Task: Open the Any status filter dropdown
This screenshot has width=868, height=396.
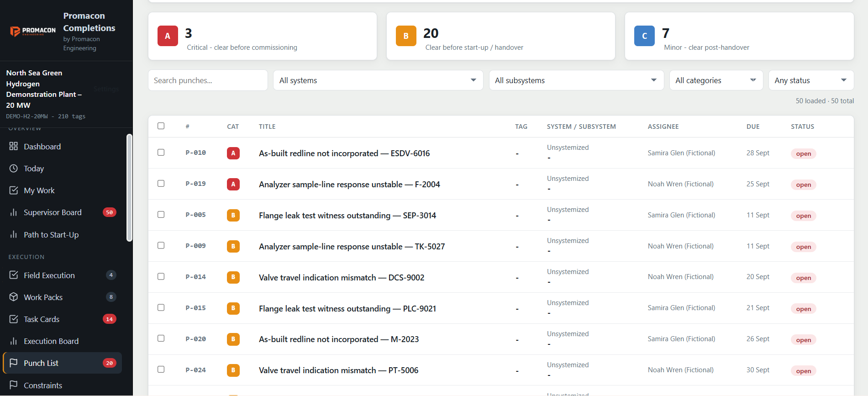Action: [x=811, y=80]
